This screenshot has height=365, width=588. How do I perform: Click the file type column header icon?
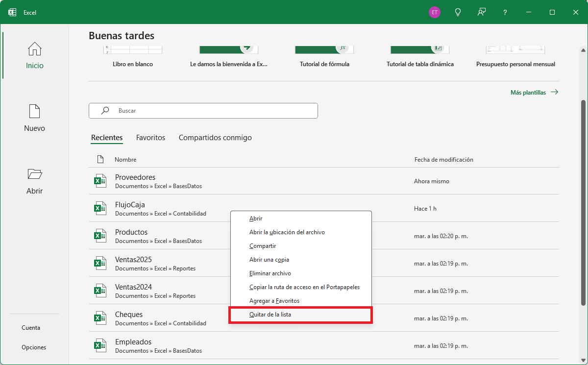100,159
